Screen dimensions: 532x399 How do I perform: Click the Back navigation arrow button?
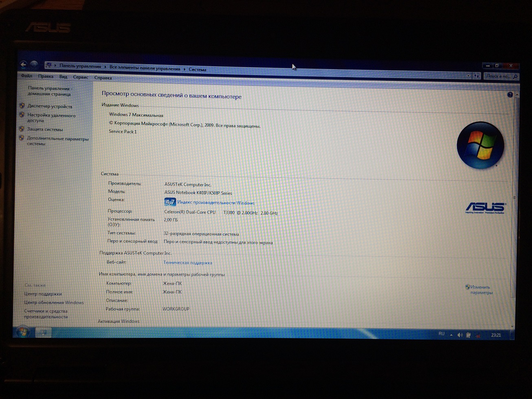[23, 64]
